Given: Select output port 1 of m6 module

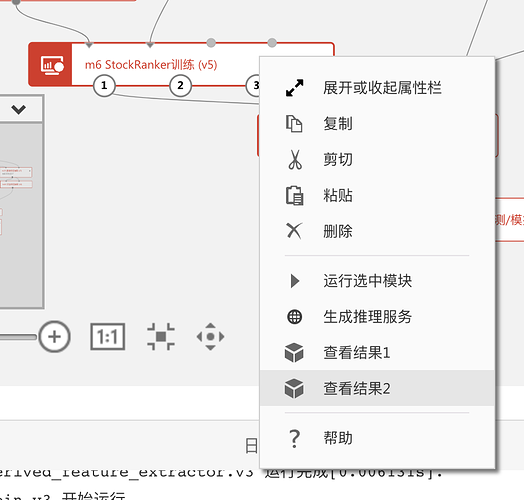Looking at the screenshot, I should pos(104,86).
